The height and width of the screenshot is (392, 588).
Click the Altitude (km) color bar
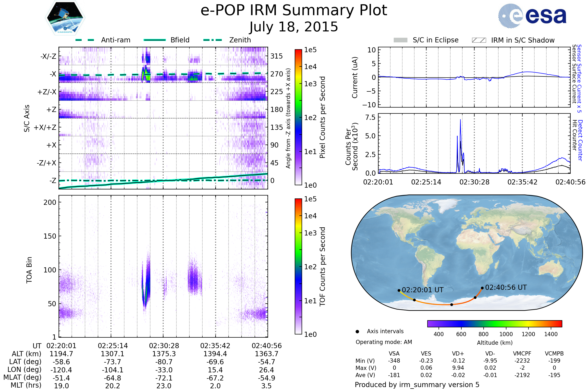click(x=494, y=323)
